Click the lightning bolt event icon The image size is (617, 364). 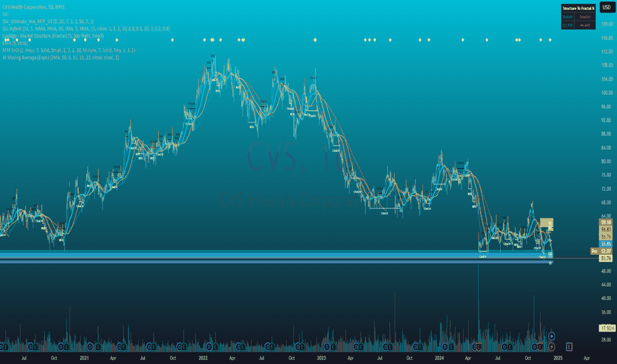(551, 347)
